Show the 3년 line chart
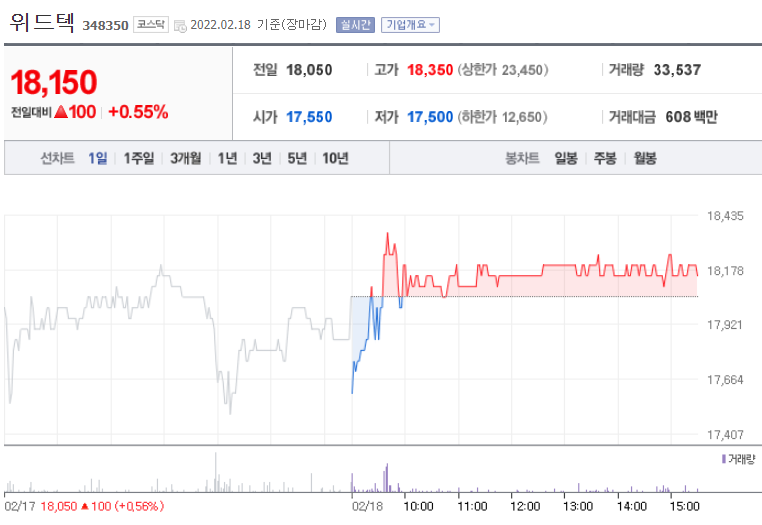Screen dimensions: 762x525 pos(262,158)
